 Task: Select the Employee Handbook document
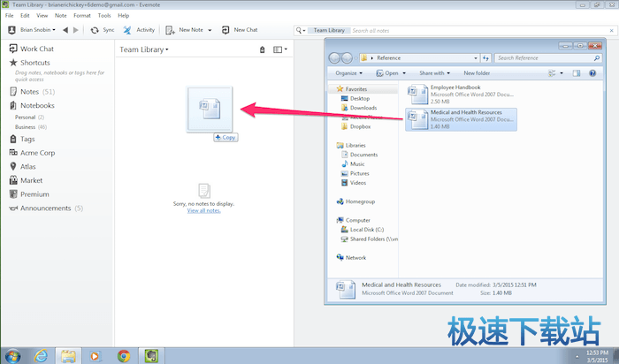(x=461, y=95)
